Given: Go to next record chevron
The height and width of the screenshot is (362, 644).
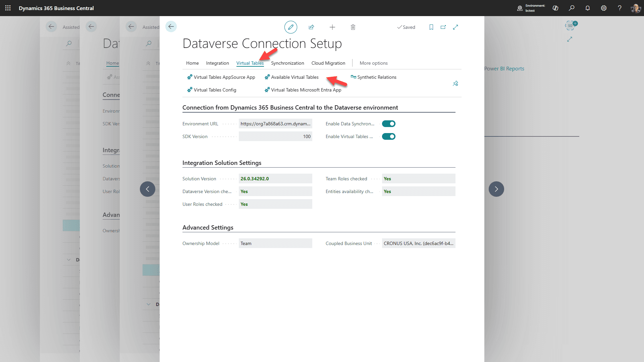Looking at the screenshot, I should 496,189.
